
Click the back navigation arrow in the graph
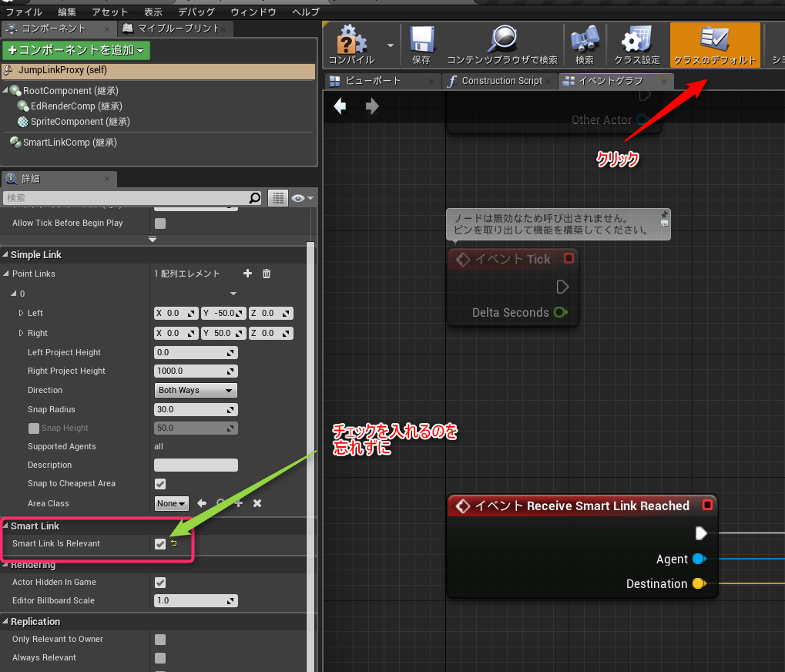click(x=340, y=106)
